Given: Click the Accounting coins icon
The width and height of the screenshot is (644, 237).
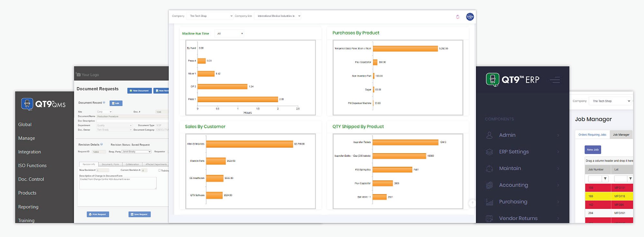Looking at the screenshot, I should pos(489,185).
